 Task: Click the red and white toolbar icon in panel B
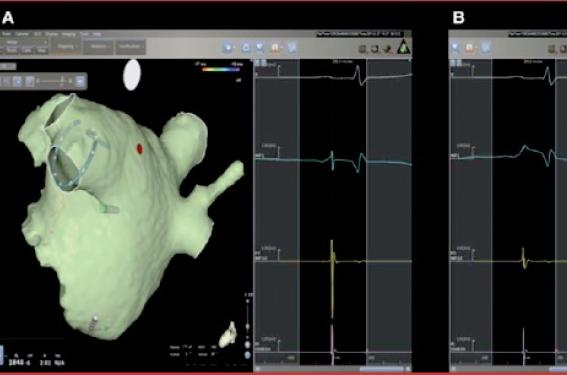[469, 47]
